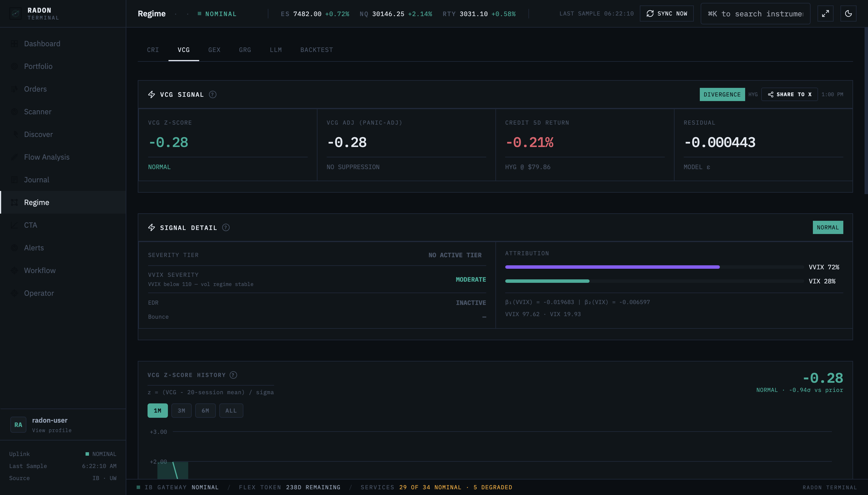Click the NO ACTIVE TIER label

click(x=455, y=255)
